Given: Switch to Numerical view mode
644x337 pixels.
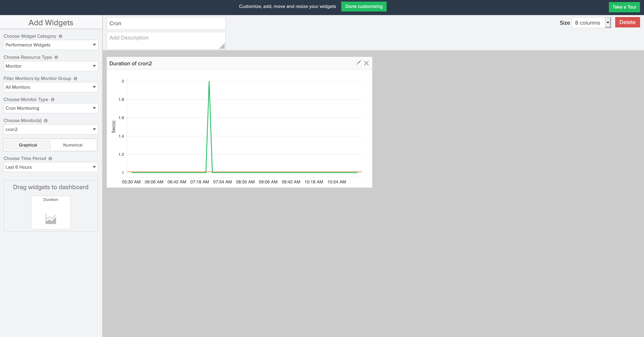Looking at the screenshot, I should [73, 145].
